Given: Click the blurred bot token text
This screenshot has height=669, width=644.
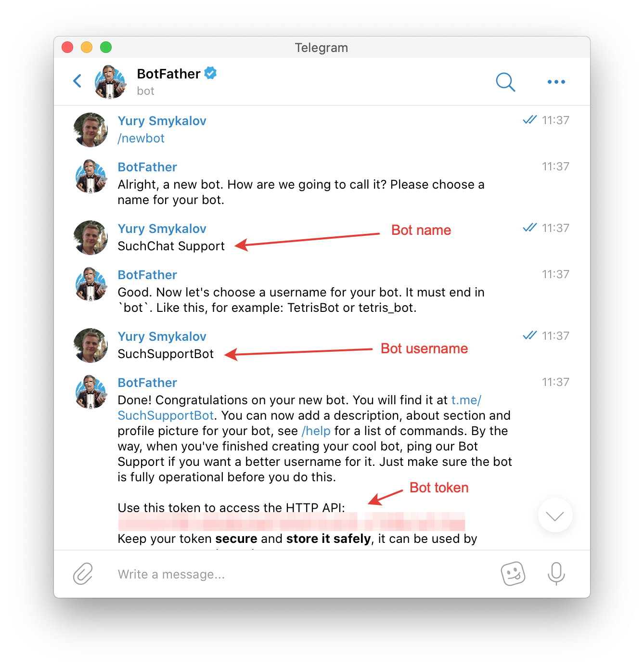Looking at the screenshot, I should pyautogui.click(x=291, y=522).
